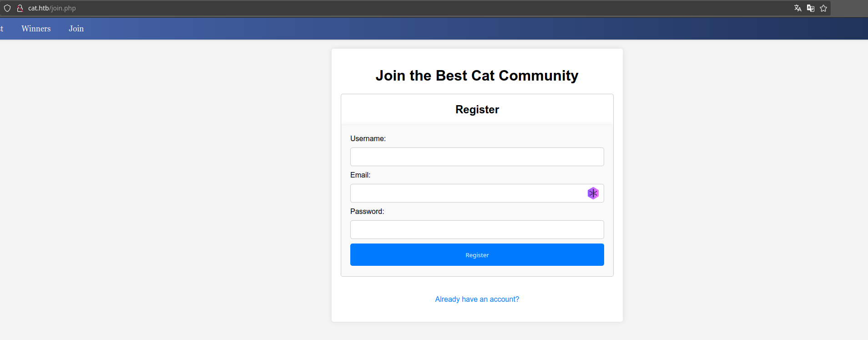The height and width of the screenshot is (340, 868).
Task: Select the cut-off leftmost navigation item
Action: [x=1, y=29]
